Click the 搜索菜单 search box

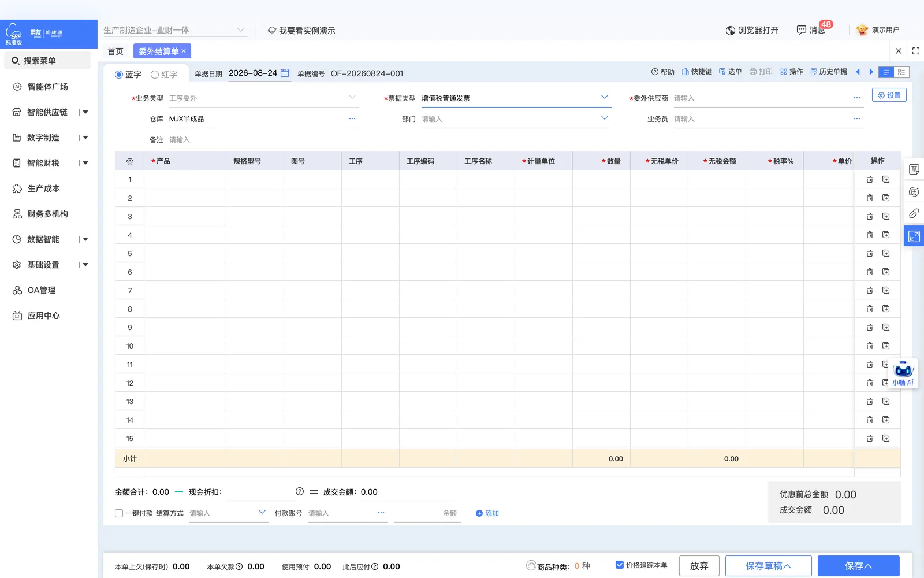pyautogui.click(x=47, y=61)
